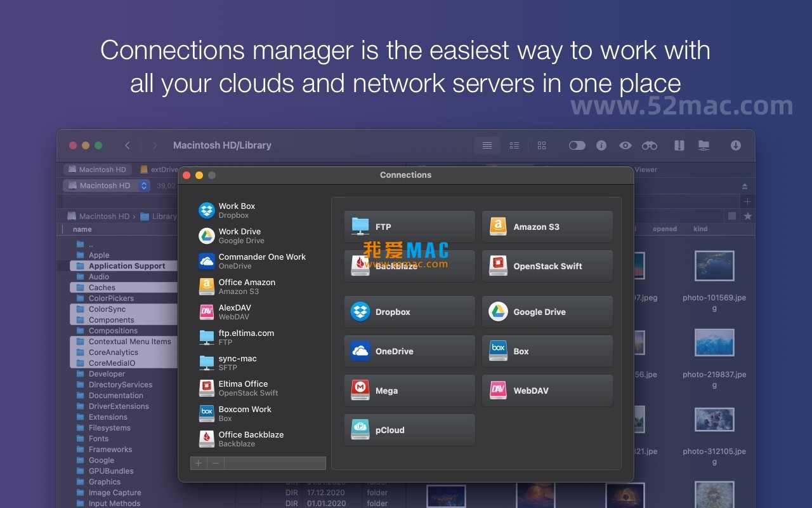Click the photo-219837 image thumbnail
This screenshot has width=812, height=508.
pos(714,342)
